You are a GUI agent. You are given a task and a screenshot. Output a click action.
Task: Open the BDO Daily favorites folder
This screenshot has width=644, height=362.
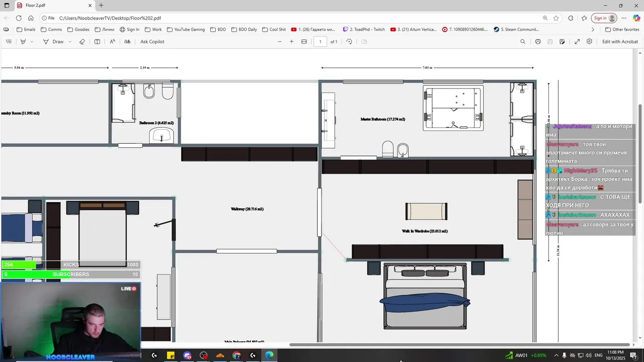[x=244, y=30]
